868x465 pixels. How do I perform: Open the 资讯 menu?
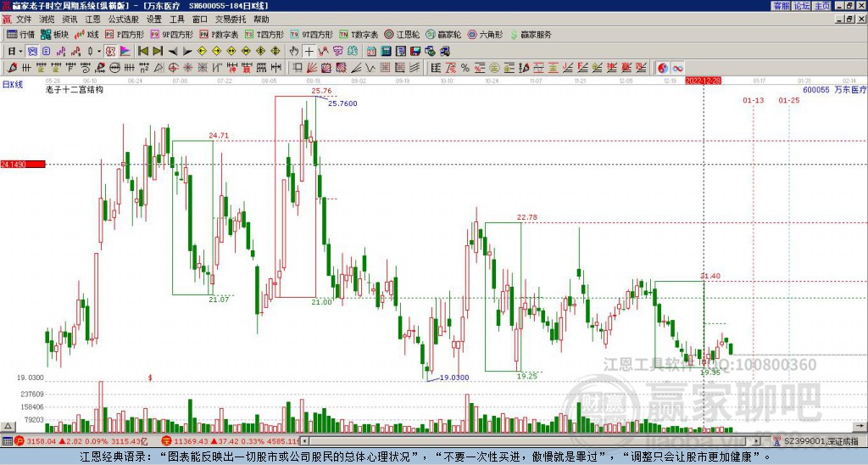70,20
